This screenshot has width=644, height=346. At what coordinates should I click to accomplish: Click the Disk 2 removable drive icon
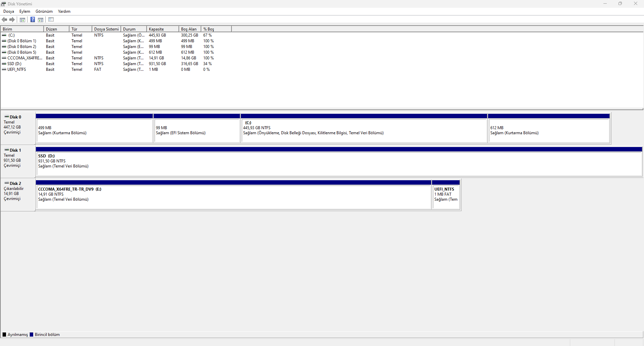coord(7,183)
